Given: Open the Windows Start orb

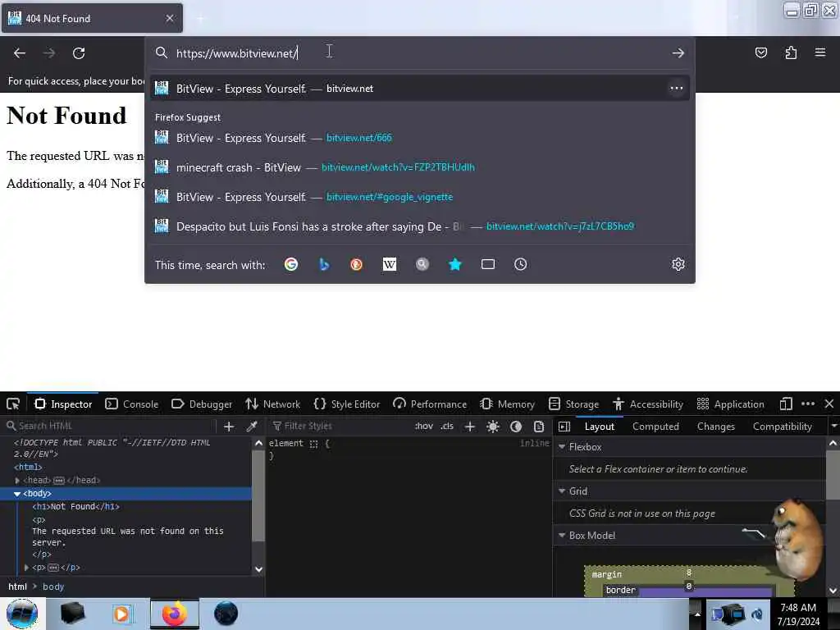Looking at the screenshot, I should [x=22, y=614].
